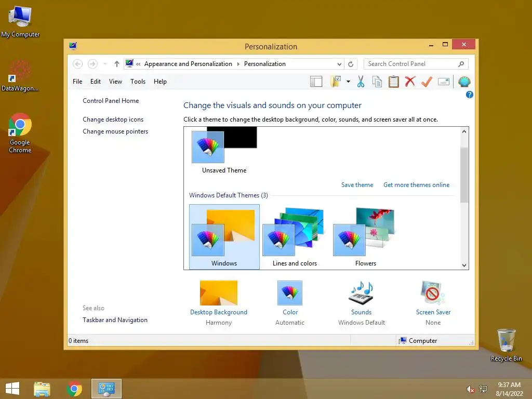Select the Lines and colors theme
The image size is (532, 399).
coord(295,237)
